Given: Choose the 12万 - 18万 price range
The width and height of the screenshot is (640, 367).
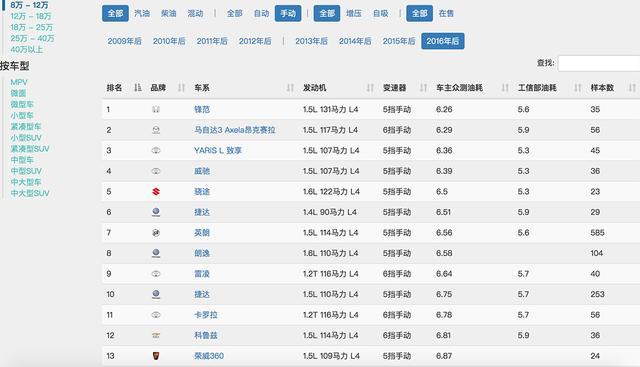Looking at the screenshot, I should coord(31,16).
